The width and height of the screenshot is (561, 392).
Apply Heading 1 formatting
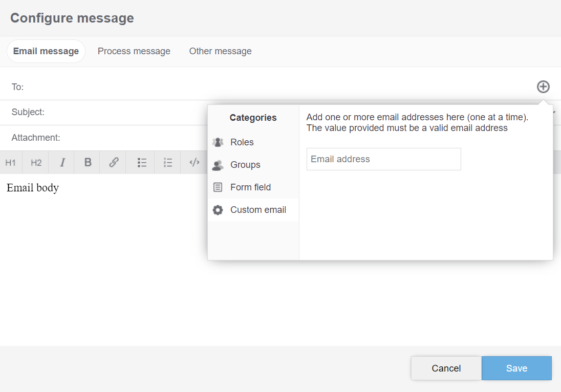point(11,163)
